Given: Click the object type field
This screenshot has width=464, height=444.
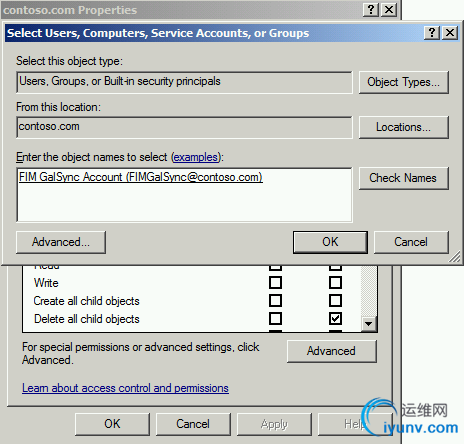Looking at the screenshot, I should [184, 82].
